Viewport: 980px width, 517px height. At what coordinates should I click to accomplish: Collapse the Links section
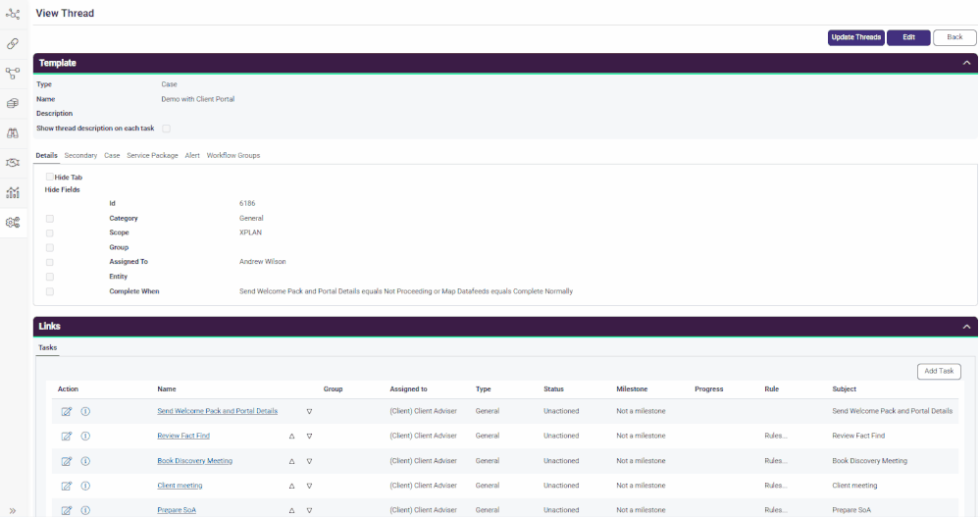tap(966, 326)
